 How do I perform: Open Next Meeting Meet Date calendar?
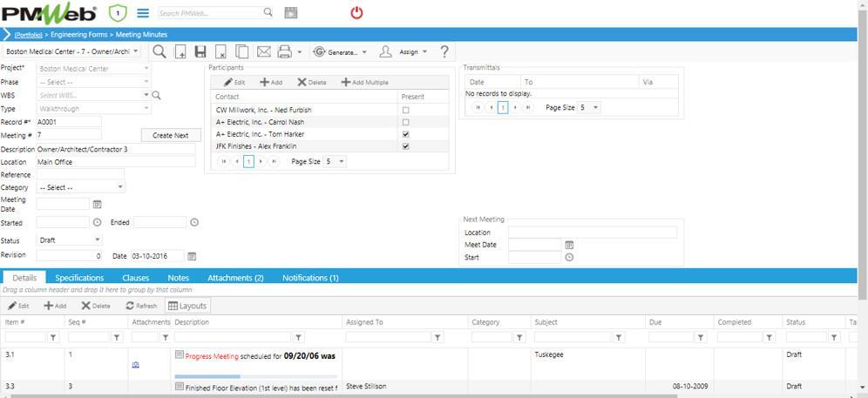pos(568,245)
